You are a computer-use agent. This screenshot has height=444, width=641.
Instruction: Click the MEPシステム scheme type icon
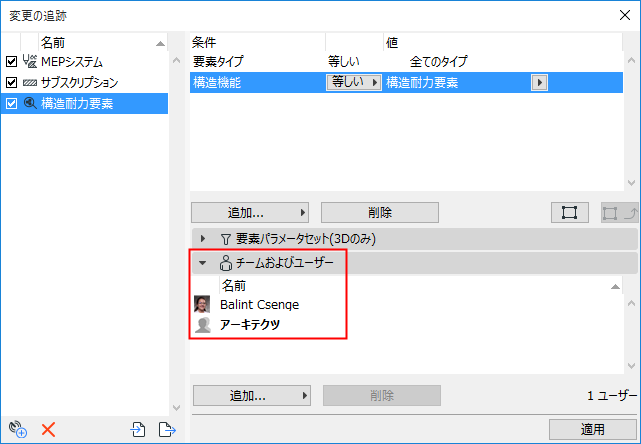30,62
